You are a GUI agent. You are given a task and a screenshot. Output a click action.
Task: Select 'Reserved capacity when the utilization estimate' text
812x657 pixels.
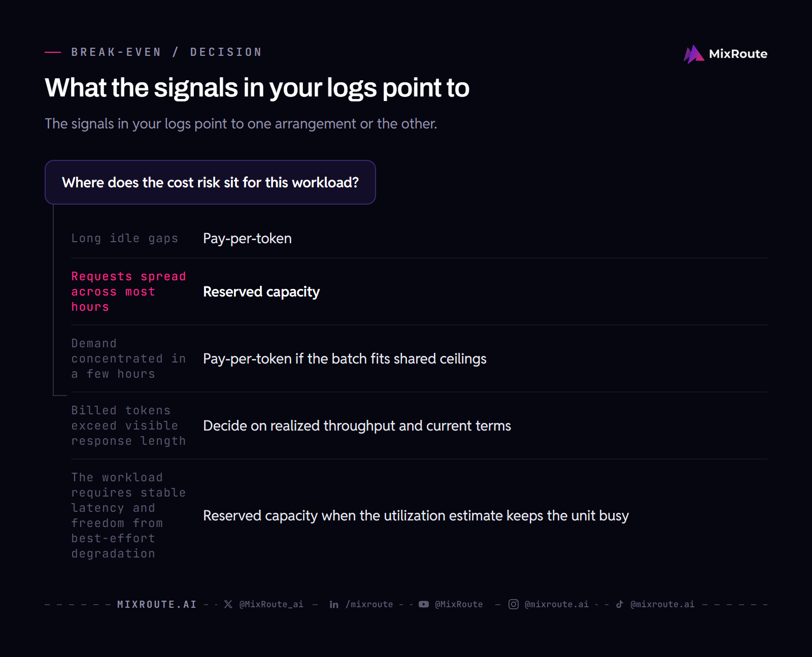(x=416, y=516)
